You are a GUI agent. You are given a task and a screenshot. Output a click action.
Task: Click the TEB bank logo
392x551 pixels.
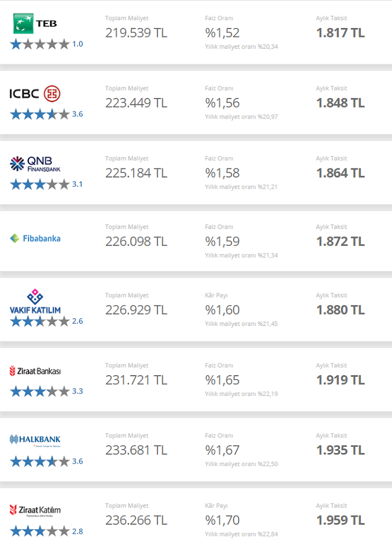point(35,24)
